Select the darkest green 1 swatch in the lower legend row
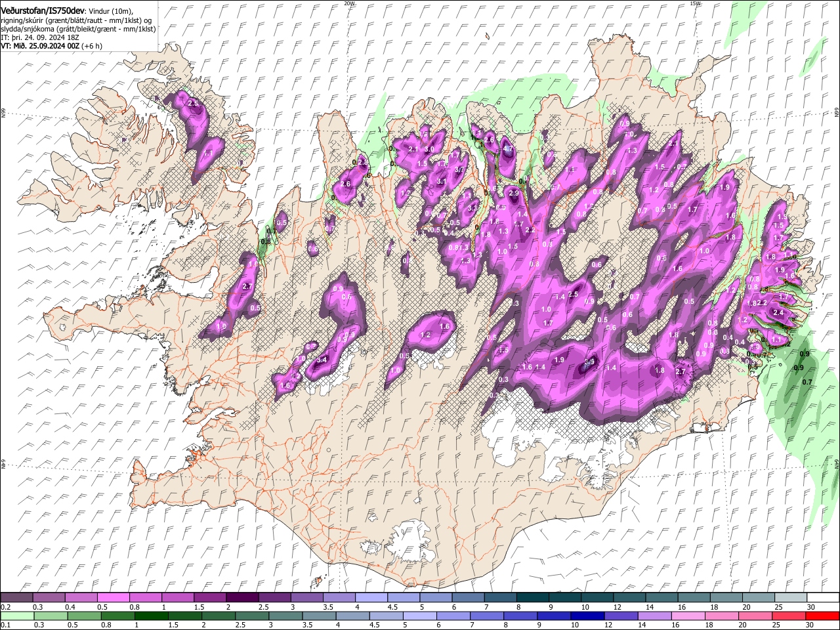This screenshot has height=630, width=840. click(151, 616)
